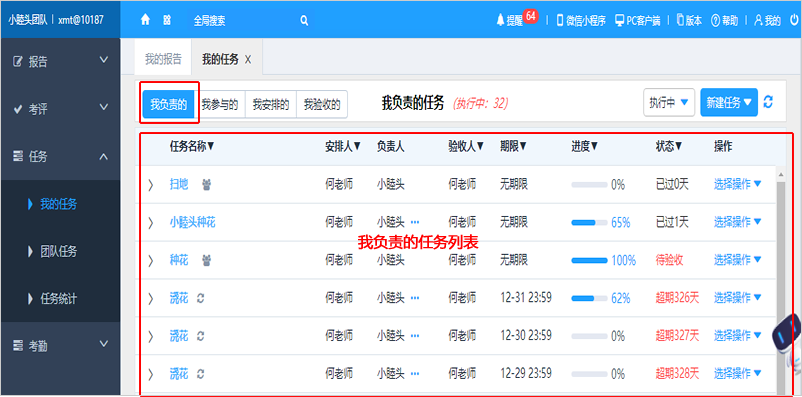Open the apps grid icon in header

tap(167, 20)
